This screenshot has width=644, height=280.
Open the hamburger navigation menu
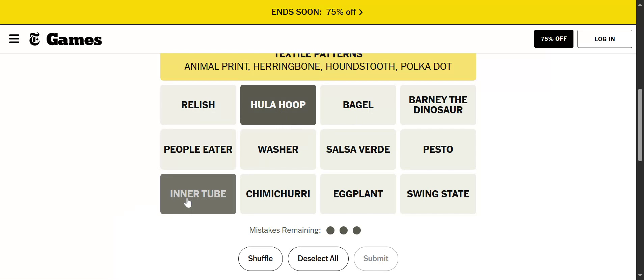coord(14,39)
